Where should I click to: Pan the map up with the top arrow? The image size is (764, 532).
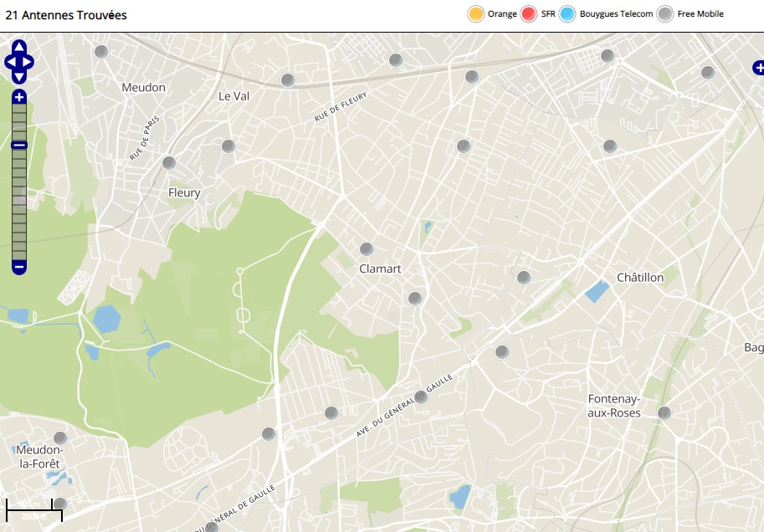pyautogui.click(x=19, y=47)
